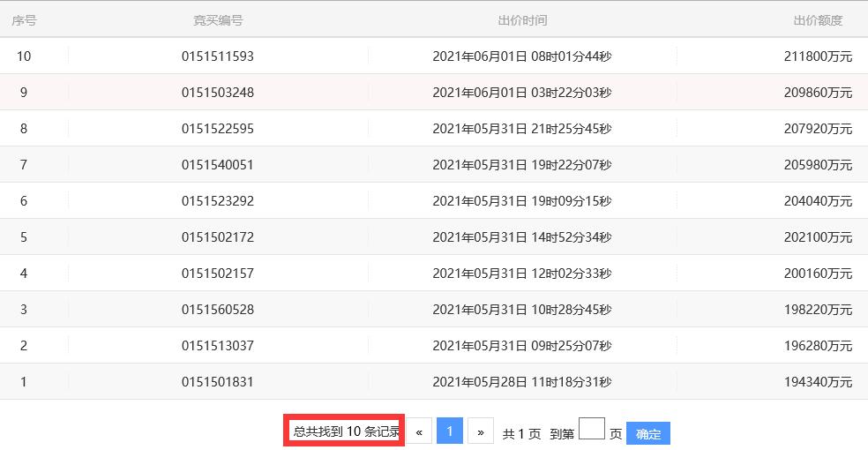
Task: Select bidder number 0151540051
Action: tap(218, 164)
